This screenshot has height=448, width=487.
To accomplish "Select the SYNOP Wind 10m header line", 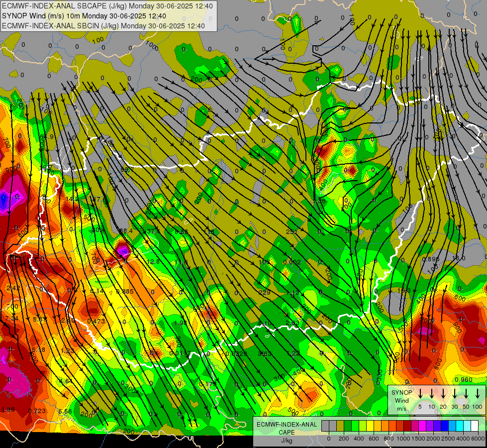I will [84, 16].
